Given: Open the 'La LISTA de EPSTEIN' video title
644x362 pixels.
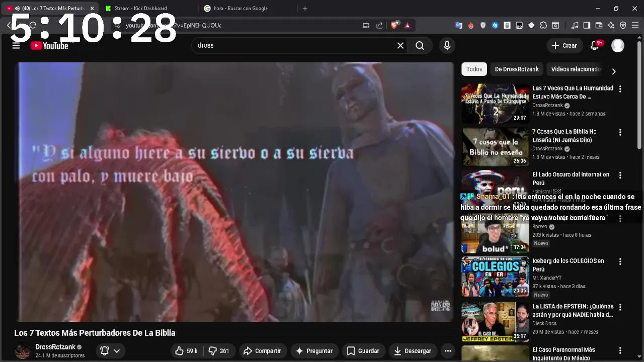Looking at the screenshot, I should (573, 311).
